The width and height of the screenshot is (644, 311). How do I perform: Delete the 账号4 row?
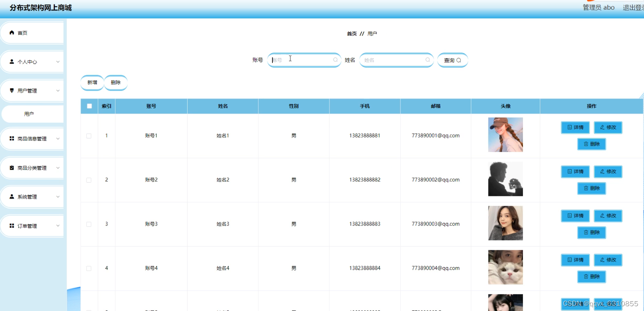click(x=592, y=276)
